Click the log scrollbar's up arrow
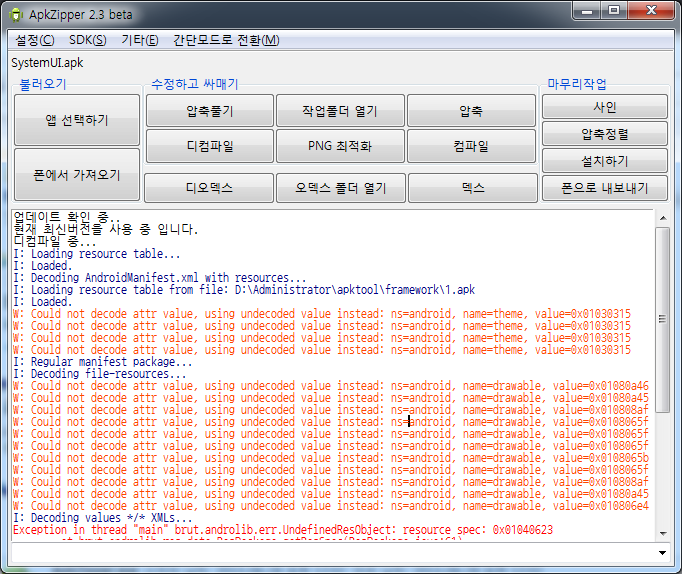This screenshot has width=682, height=574. coord(662,217)
